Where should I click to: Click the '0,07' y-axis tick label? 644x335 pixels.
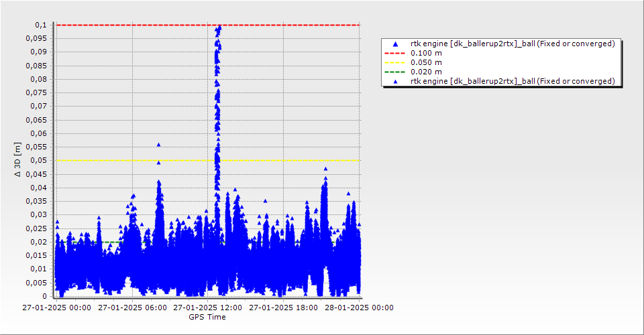39,107
